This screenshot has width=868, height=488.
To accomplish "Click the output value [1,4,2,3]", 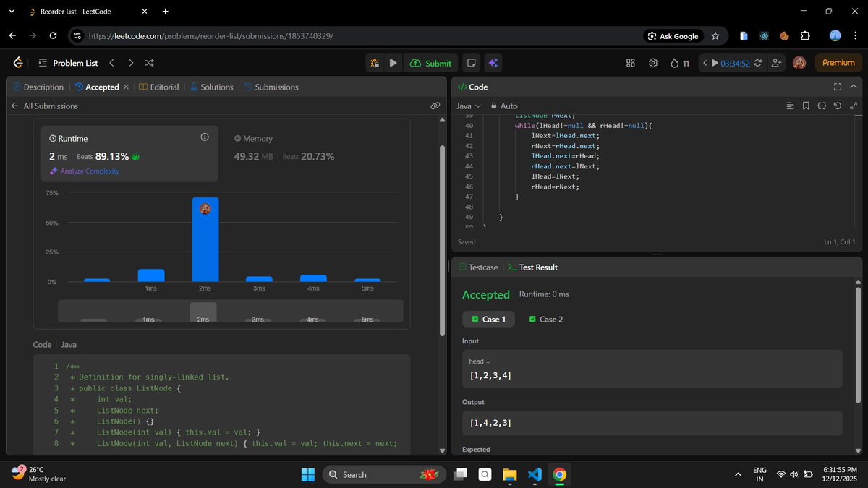I will (491, 422).
